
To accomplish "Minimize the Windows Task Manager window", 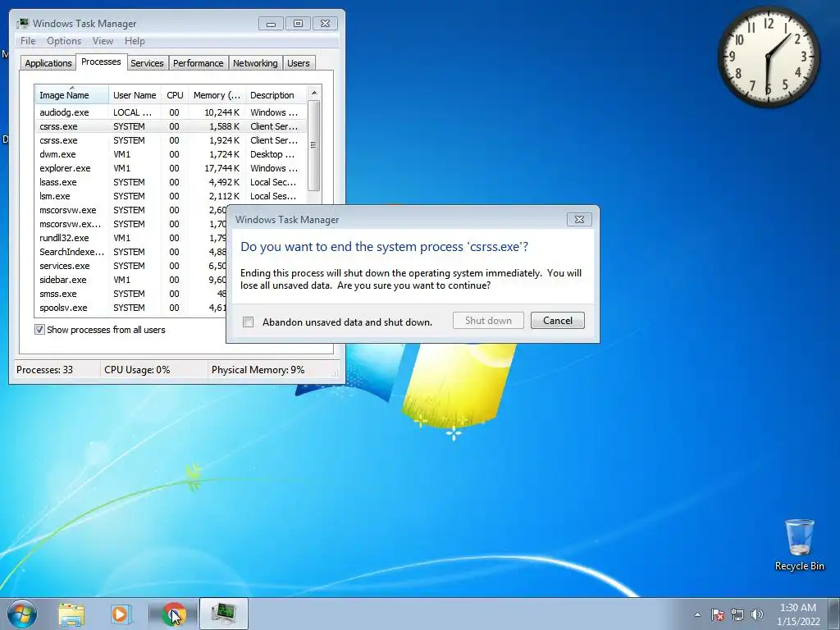I will (x=271, y=24).
